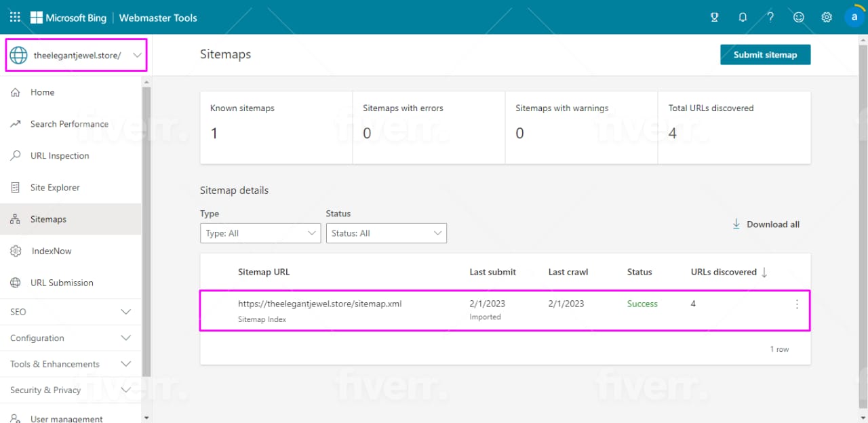Click the Sitemaps with warnings card
Screen dimensions: 868x423
581,127
